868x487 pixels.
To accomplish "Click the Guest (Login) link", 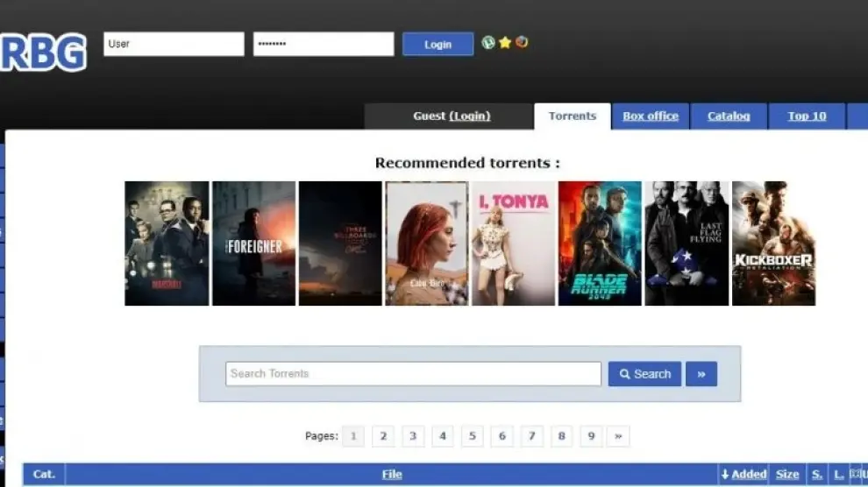I will pyautogui.click(x=469, y=116).
